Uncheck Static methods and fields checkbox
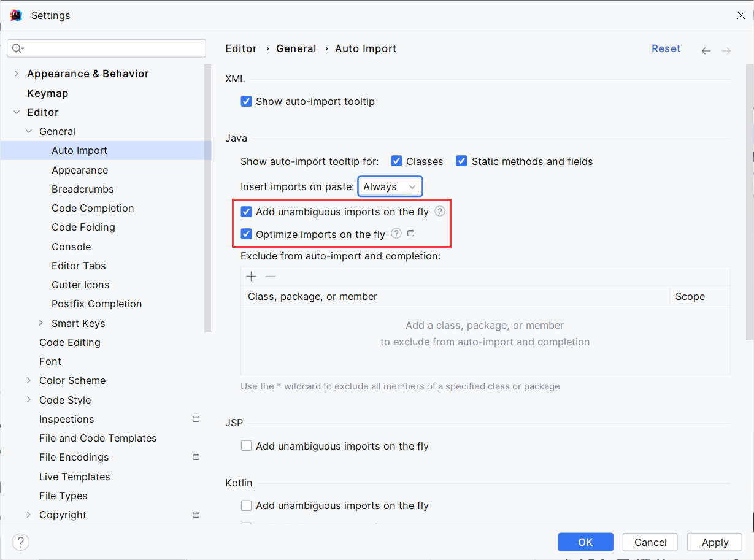 click(462, 161)
